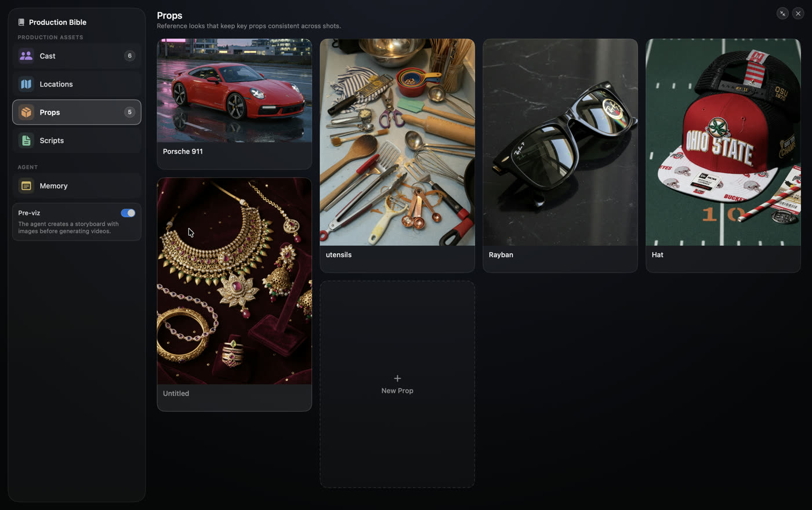Open the Cast section
This screenshot has width=812, height=510.
(77, 56)
